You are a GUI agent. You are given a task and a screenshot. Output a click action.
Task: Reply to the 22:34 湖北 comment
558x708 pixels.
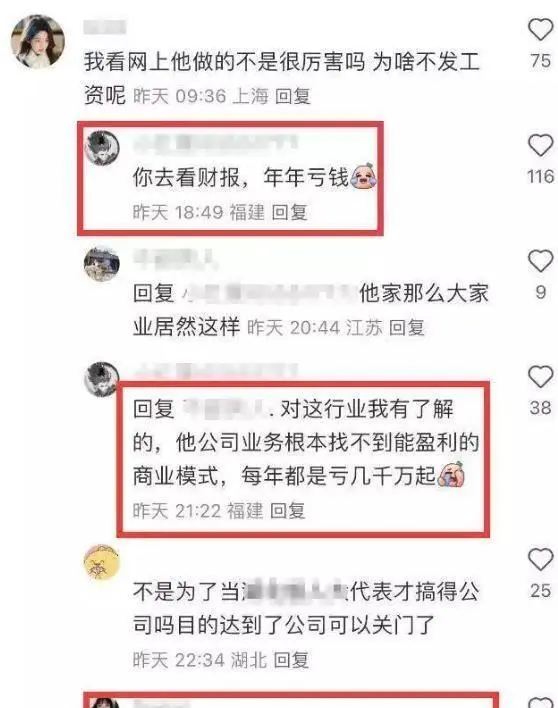(292, 661)
